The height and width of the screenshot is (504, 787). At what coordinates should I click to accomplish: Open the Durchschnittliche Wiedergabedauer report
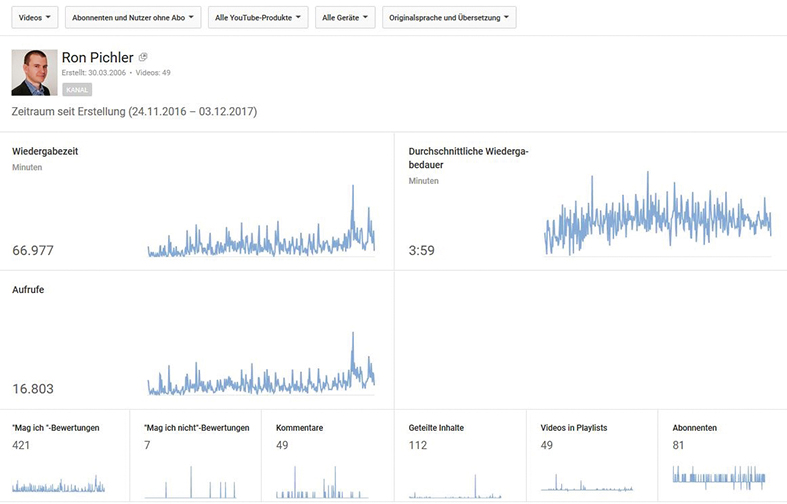click(468, 158)
